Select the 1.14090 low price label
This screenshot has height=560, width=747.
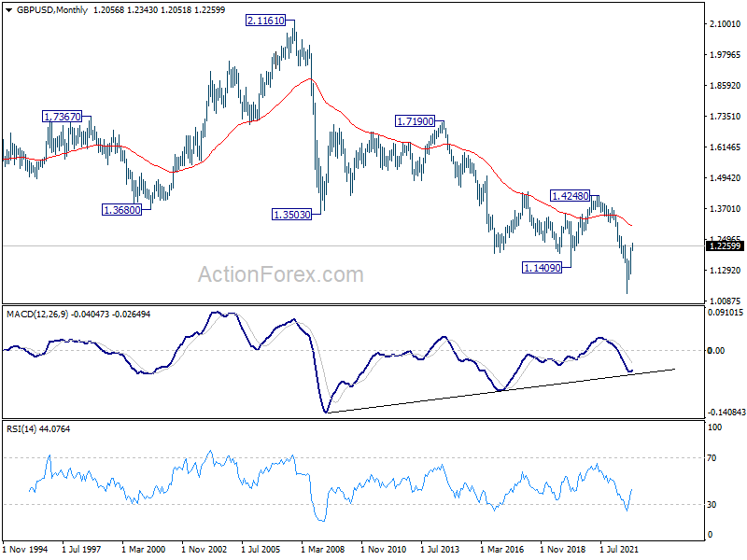point(543,268)
